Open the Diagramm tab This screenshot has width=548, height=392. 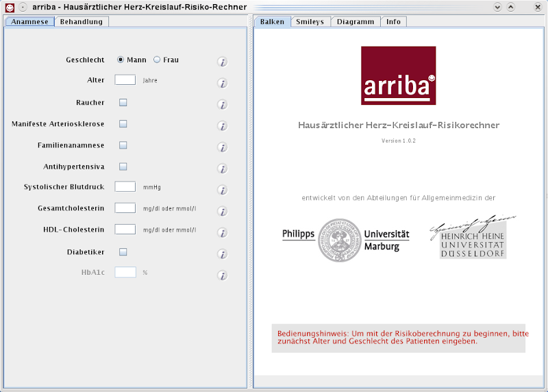pos(356,22)
